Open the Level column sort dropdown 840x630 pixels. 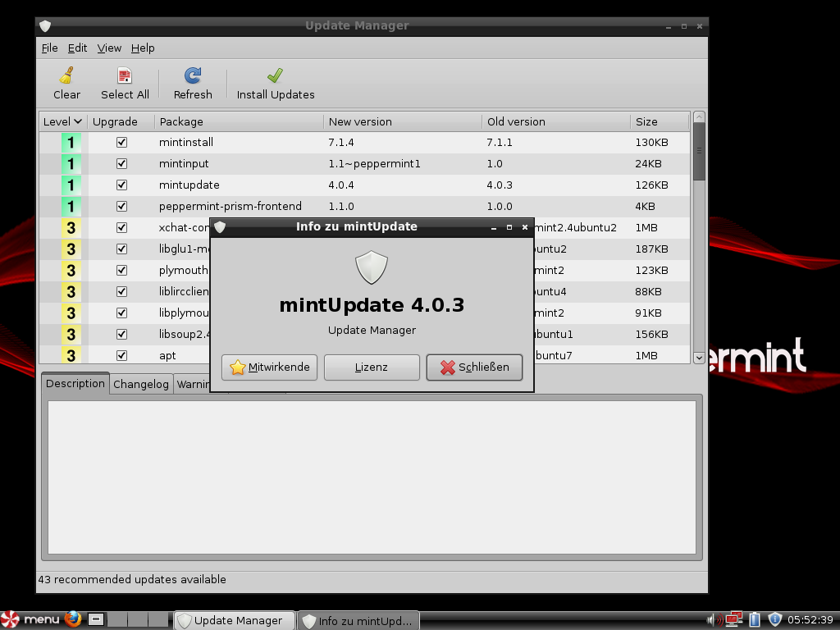pyautogui.click(x=79, y=121)
